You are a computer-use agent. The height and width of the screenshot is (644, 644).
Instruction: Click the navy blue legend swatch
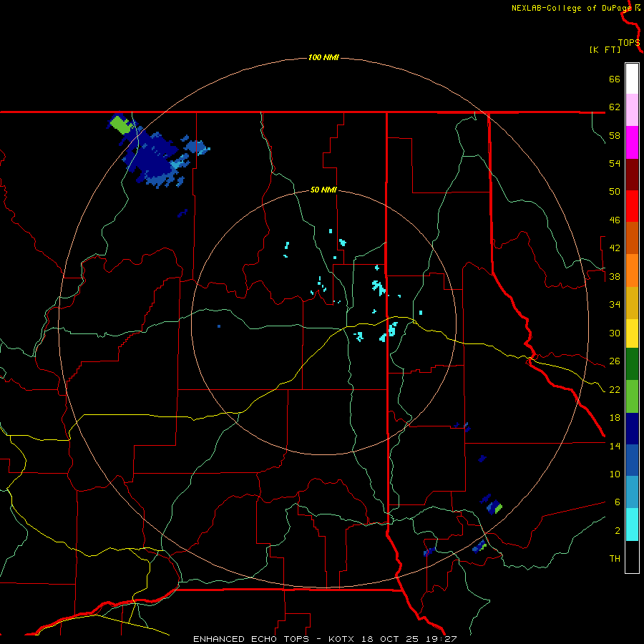click(632, 429)
